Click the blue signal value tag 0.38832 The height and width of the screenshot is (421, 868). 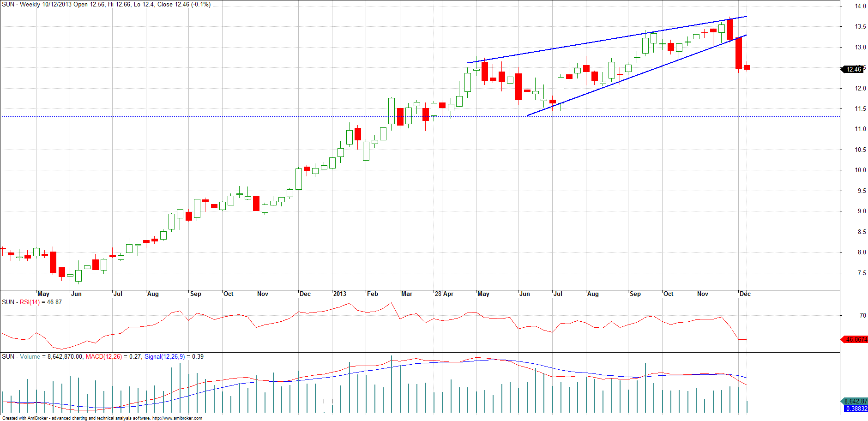point(856,409)
